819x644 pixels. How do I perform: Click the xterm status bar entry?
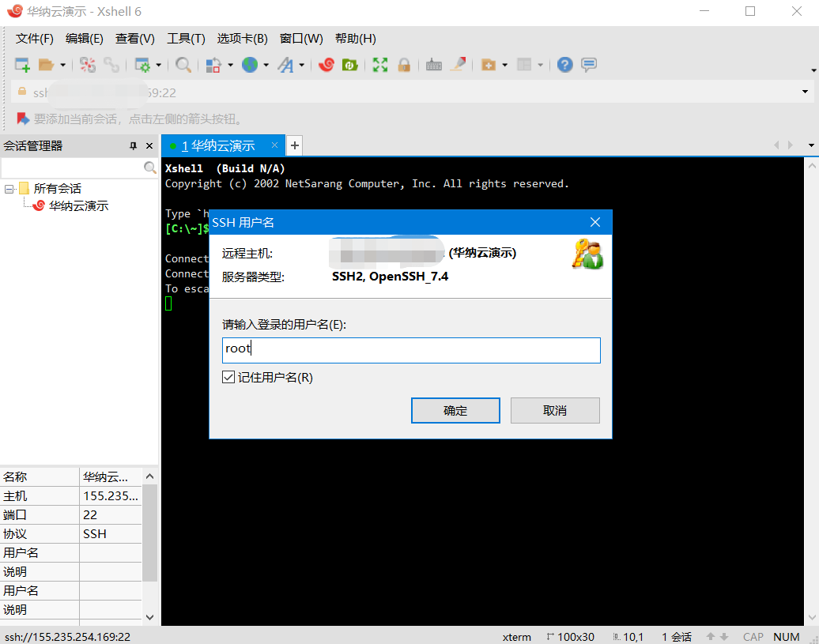pyautogui.click(x=516, y=637)
